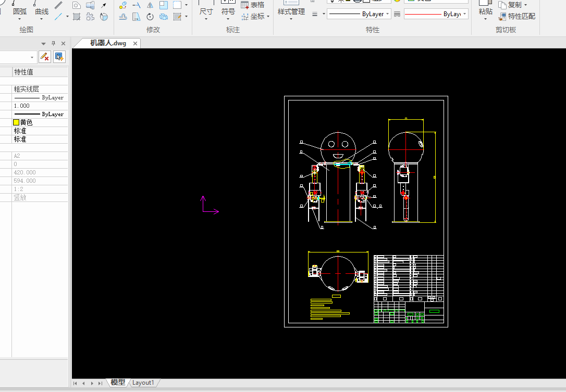Open the red ByLayer line dropdown
This screenshot has height=392, width=566.
436,14
